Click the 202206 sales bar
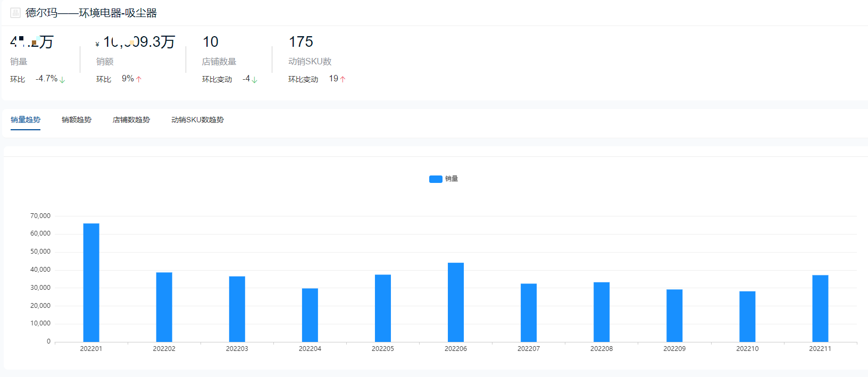 coord(456,302)
